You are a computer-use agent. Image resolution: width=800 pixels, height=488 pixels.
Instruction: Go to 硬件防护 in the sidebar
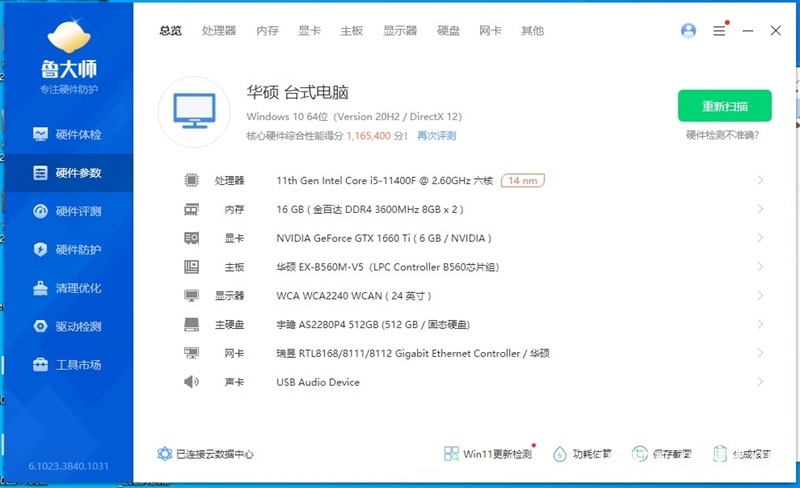coord(68,250)
